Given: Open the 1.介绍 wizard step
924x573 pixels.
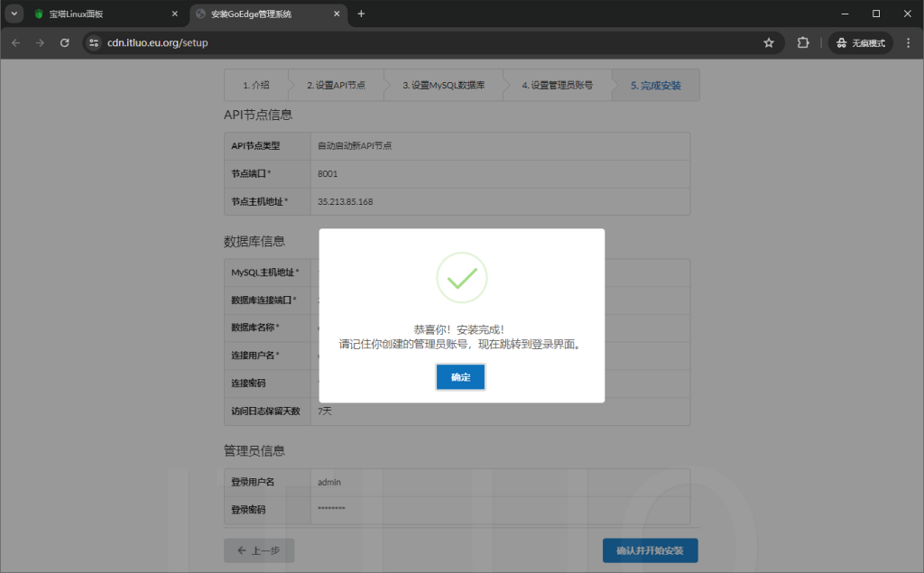Looking at the screenshot, I should pos(255,84).
